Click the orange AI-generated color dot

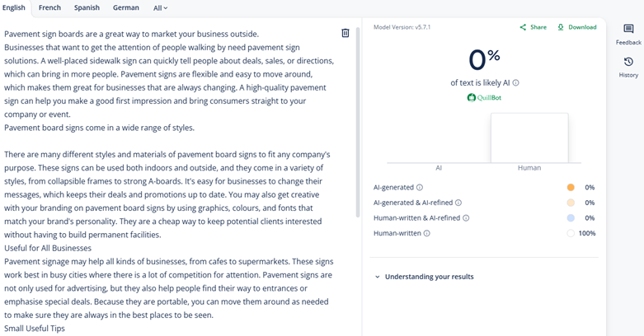click(x=571, y=188)
